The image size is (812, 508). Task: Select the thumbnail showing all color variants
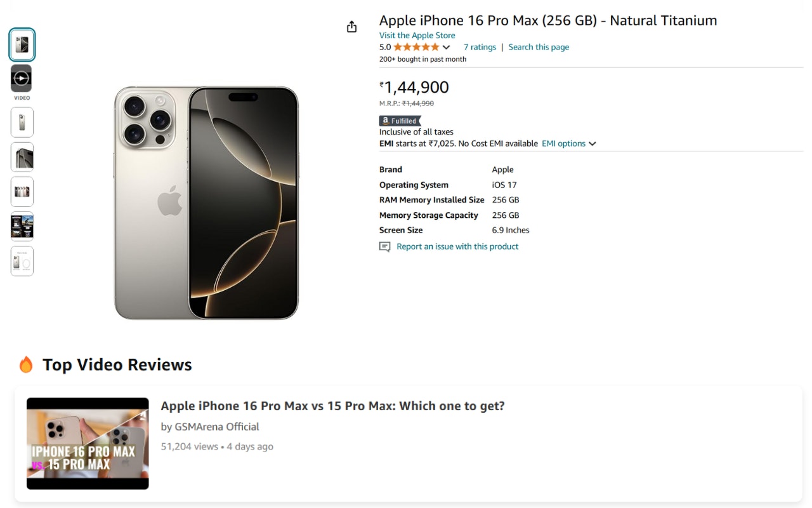point(22,192)
